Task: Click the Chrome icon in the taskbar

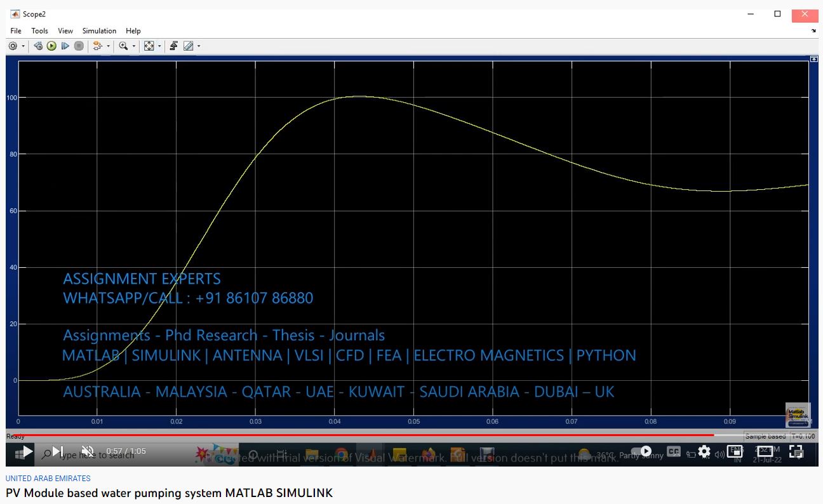Action: (x=341, y=454)
